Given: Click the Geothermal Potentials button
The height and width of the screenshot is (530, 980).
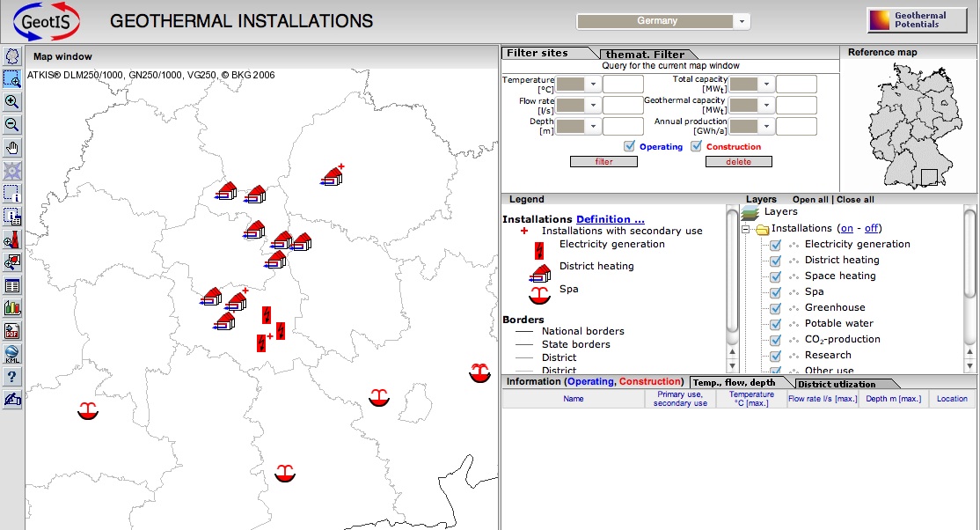Looking at the screenshot, I should [915, 20].
